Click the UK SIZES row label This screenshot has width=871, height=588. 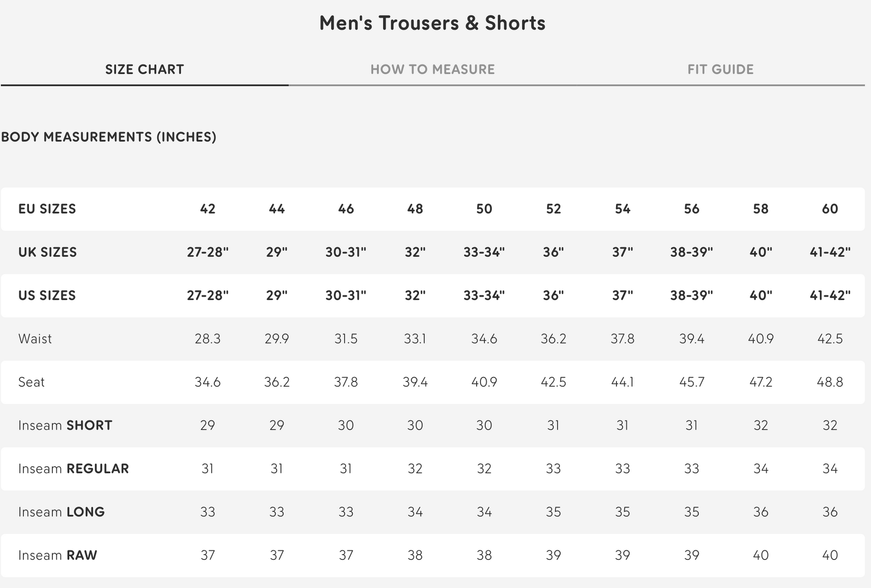[47, 252]
